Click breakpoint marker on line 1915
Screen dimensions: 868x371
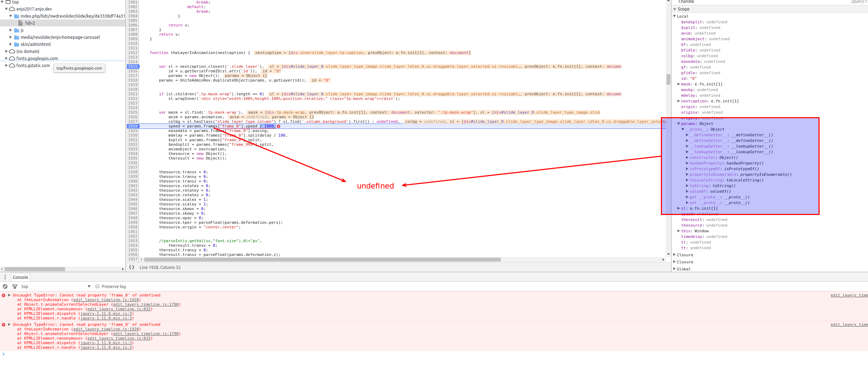[x=133, y=66]
